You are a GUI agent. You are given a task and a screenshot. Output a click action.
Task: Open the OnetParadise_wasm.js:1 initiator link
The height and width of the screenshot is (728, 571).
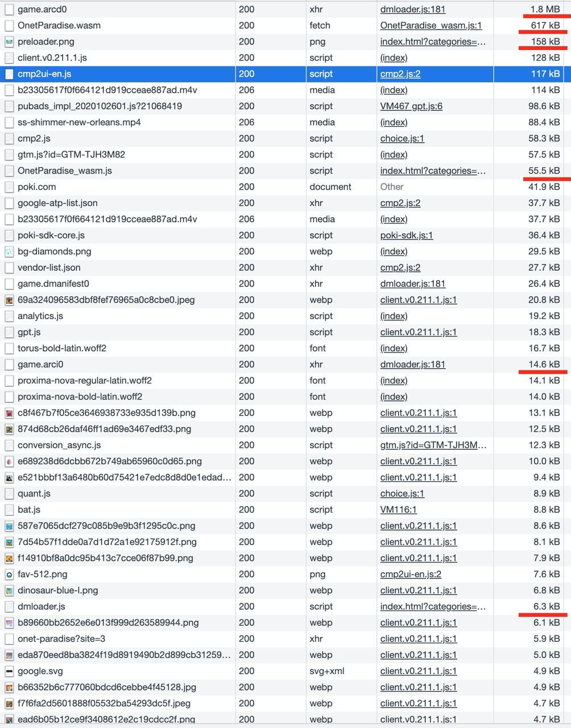(x=431, y=26)
